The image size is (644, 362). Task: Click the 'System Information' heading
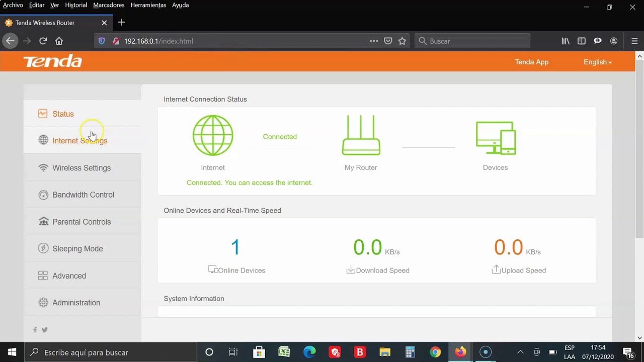pyautogui.click(x=194, y=299)
